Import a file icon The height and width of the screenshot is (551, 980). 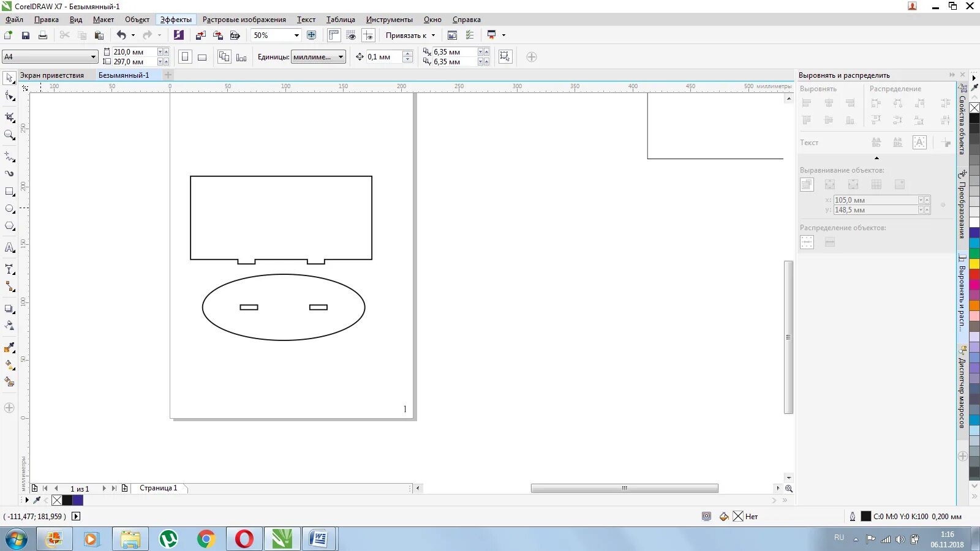tap(200, 36)
